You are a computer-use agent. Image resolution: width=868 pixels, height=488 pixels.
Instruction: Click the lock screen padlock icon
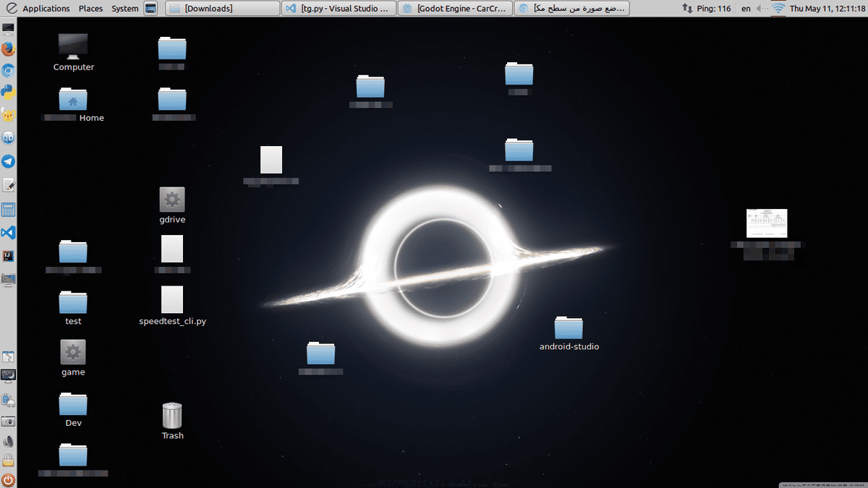tap(8, 461)
